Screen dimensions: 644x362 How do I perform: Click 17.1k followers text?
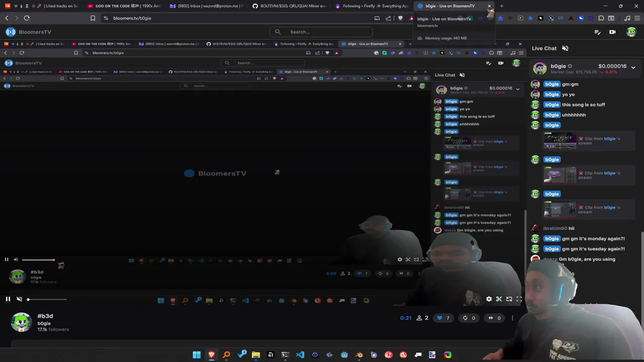pyautogui.click(x=53, y=330)
